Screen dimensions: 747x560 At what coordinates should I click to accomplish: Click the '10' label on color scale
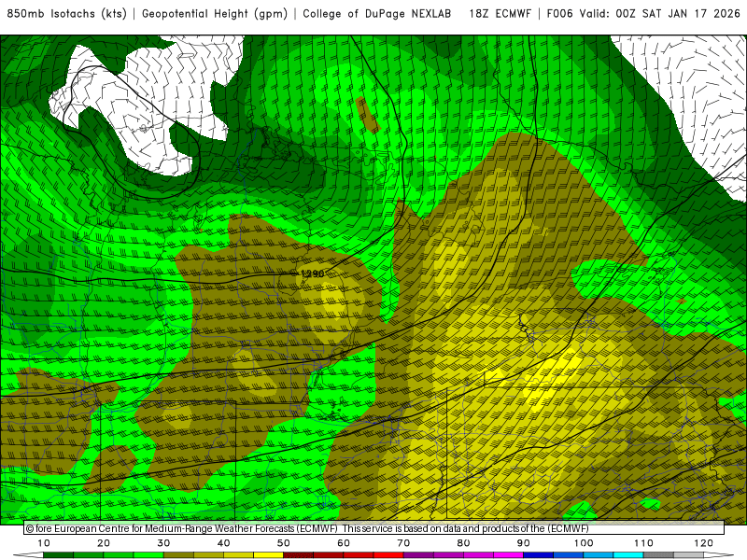pos(43,543)
